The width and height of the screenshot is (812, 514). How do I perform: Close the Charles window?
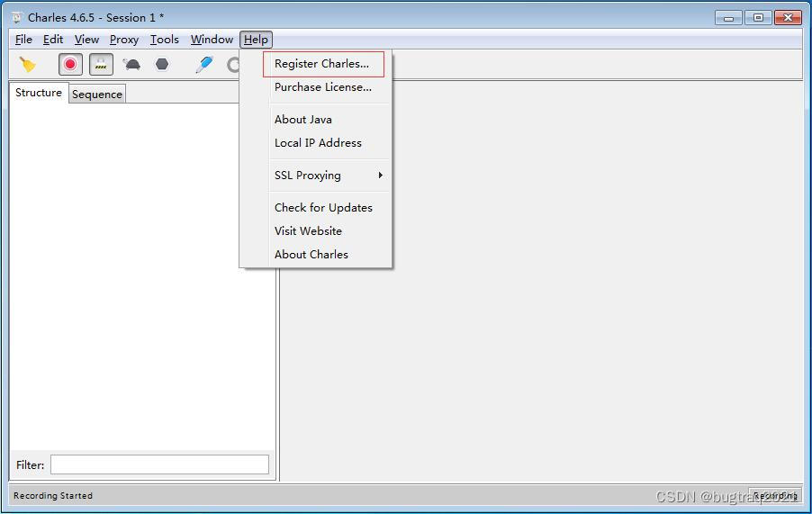click(x=788, y=18)
